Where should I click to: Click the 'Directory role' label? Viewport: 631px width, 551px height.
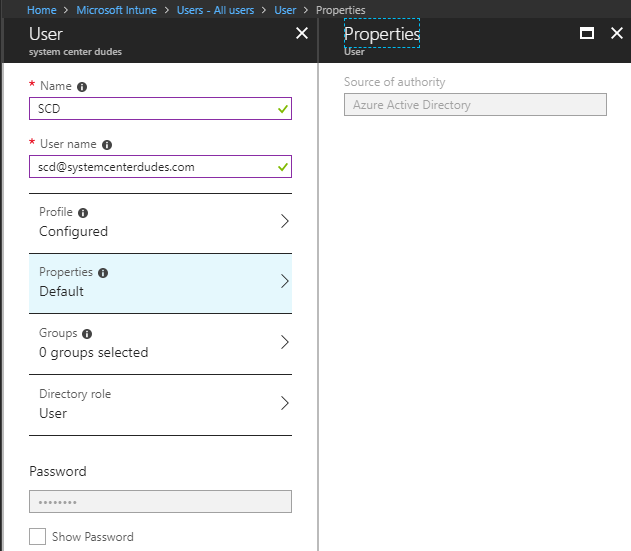(75, 394)
